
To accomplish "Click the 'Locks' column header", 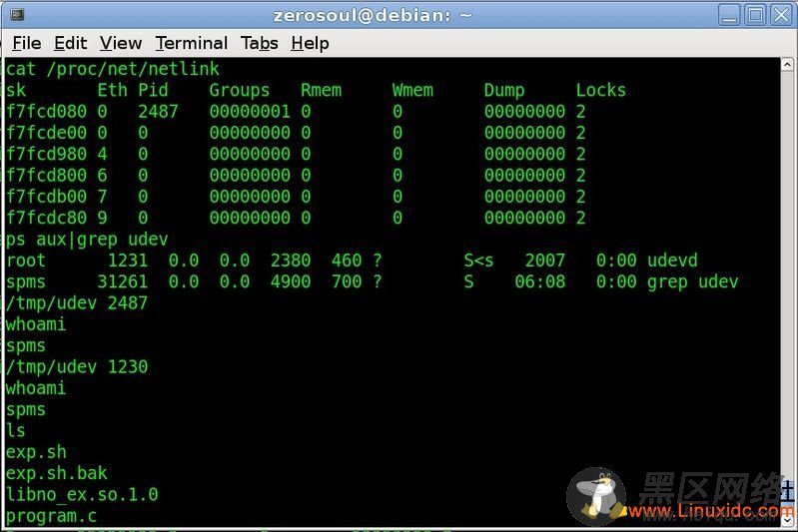I will 600,90.
